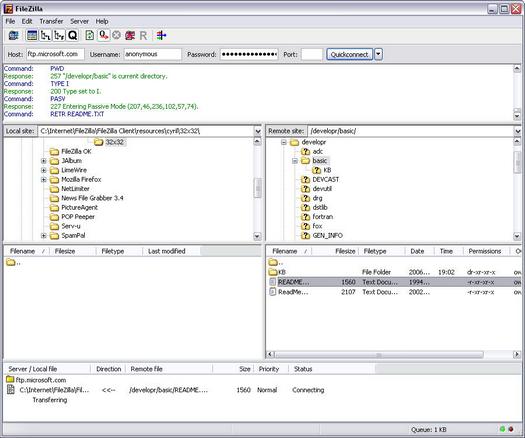Screen dimensions: 525x438
Task: Click the Reconnect (R) toolbar icon
Action: pyautogui.click(x=143, y=35)
